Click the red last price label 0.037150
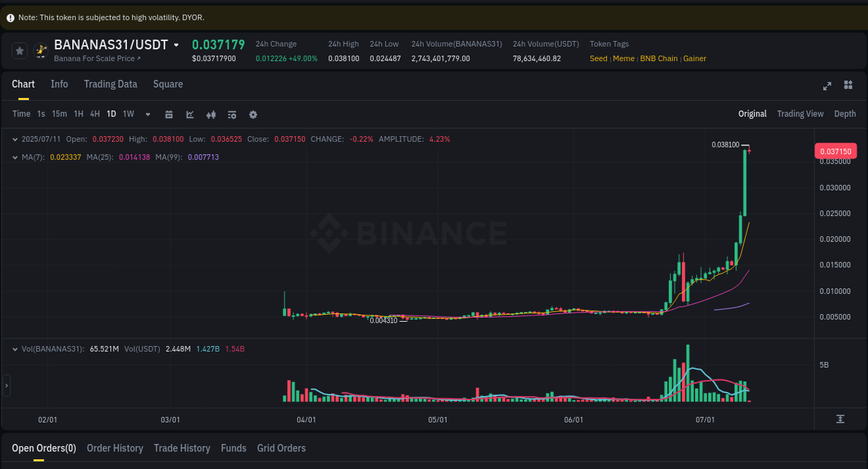This screenshot has height=469, width=868. (836, 151)
